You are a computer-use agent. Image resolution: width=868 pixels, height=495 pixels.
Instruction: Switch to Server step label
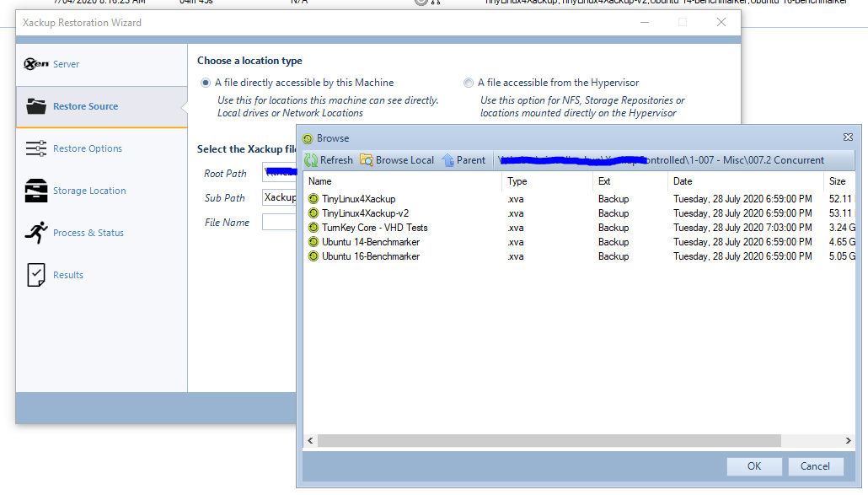66,64
